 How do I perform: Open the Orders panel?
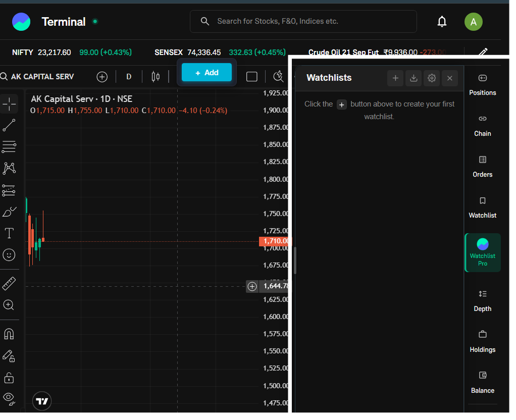pos(483,167)
